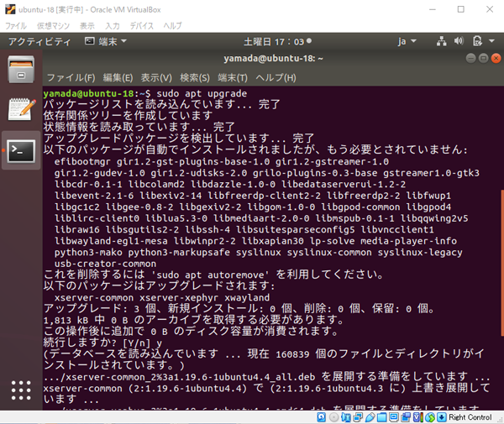This screenshot has height=424, width=504.
Task: Show applications grid in the dock
Action: tap(21, 390)
